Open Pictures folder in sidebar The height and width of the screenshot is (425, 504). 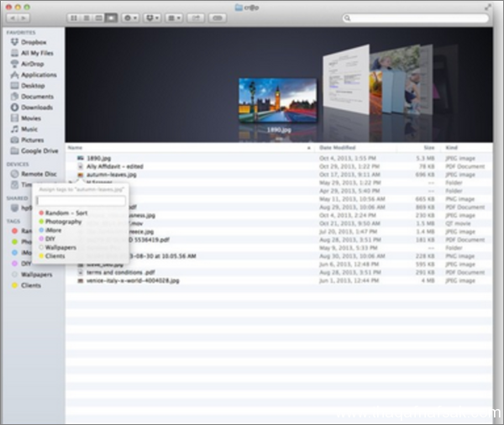[28, 140]
